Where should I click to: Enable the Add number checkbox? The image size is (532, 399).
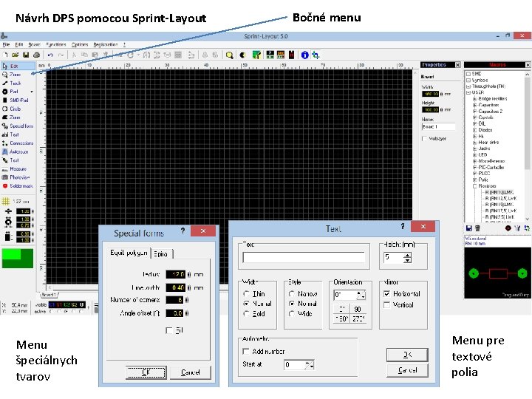click(x=246, y=352)
